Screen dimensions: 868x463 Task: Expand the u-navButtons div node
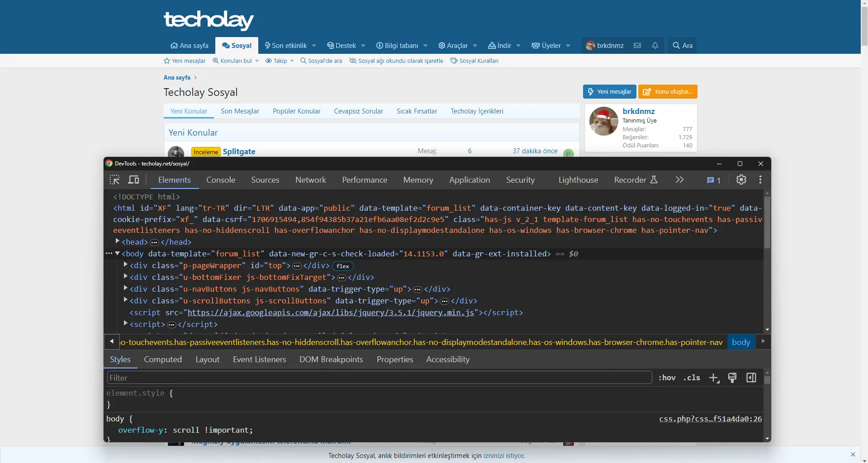126,288
